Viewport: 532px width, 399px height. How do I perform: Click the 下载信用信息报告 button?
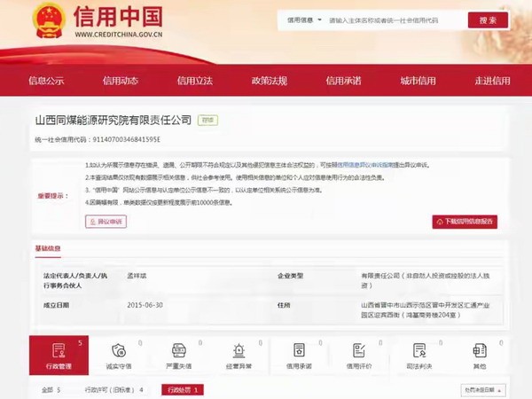(465, 222)
